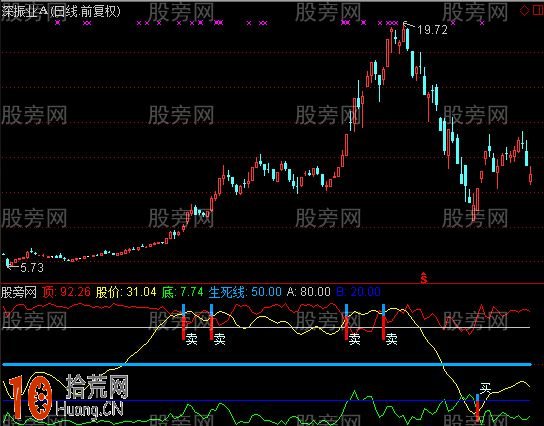This screenshot has height=426, width=544.
Task: Click the 19.72 high price label
Action: (x=432, y=30)
